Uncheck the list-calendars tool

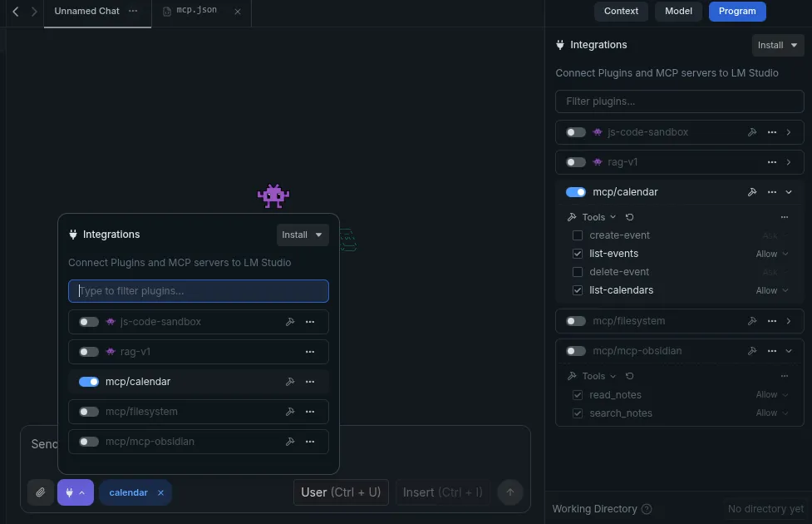click(x=578, y=290)
